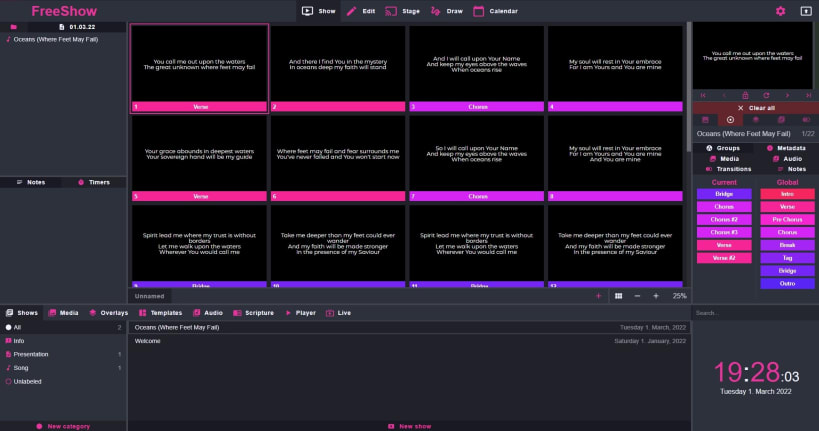Go to previous slide in preview
This screenshot has width=819, height=431.
coord(724,95)
